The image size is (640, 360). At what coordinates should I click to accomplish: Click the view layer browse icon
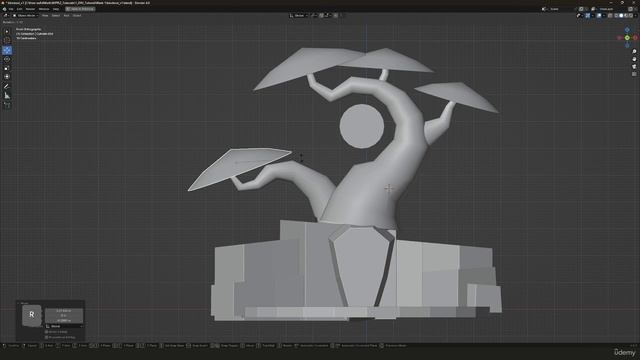click(x=593, y=9)
